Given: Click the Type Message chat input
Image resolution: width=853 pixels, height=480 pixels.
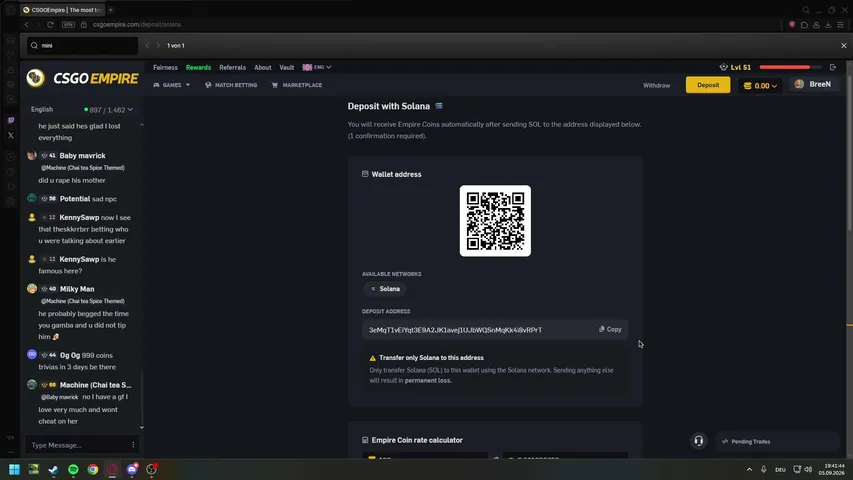Looking at the screenshot, I should 76,445.
